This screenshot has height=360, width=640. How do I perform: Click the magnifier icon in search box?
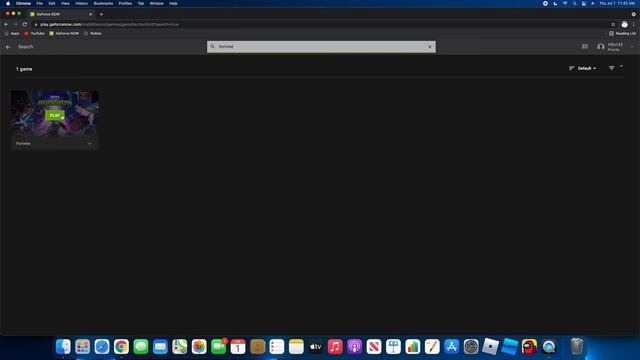[212, 47]
